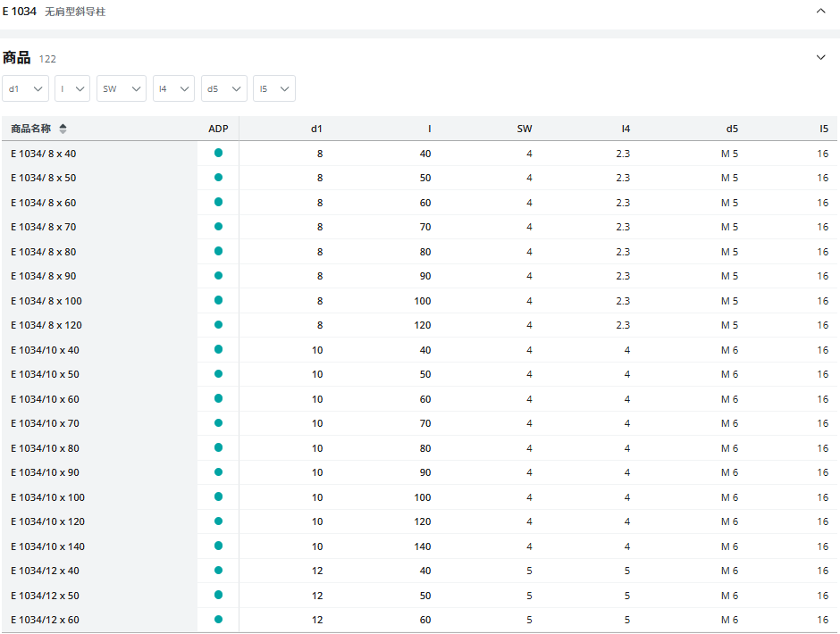The width and height of the screenshot is (840, 634).
Task: Click the SW column header
Action: click(525, 129)
